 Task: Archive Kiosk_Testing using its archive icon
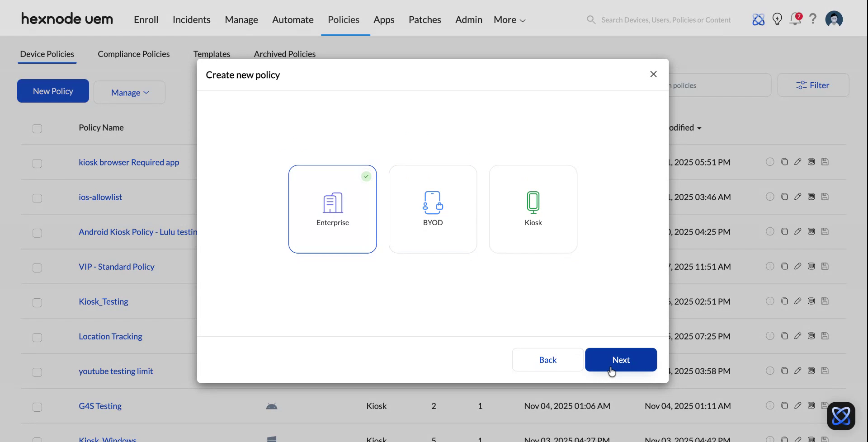click(x=811, y=301)
